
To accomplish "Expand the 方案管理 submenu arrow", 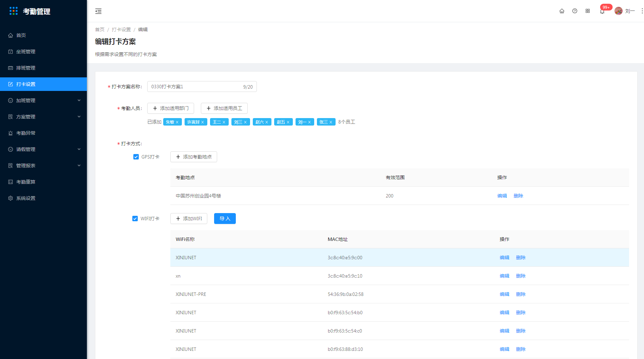I will tap(79, 117).
